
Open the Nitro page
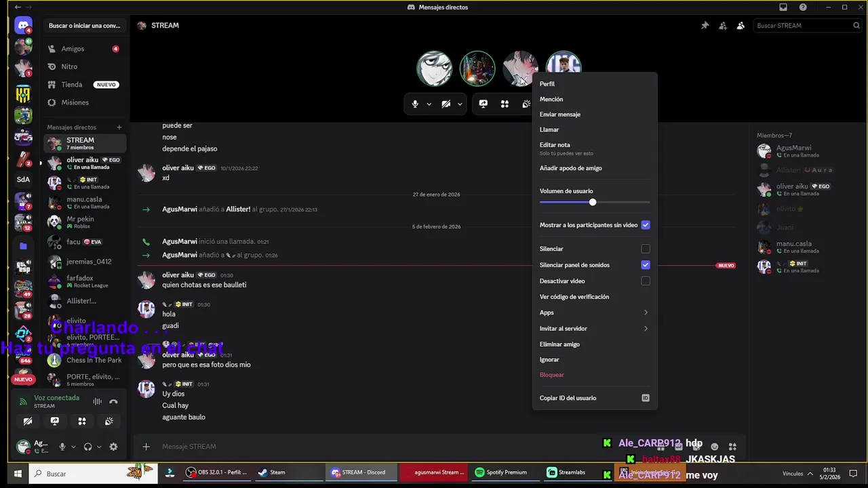[x=85, y=66]
